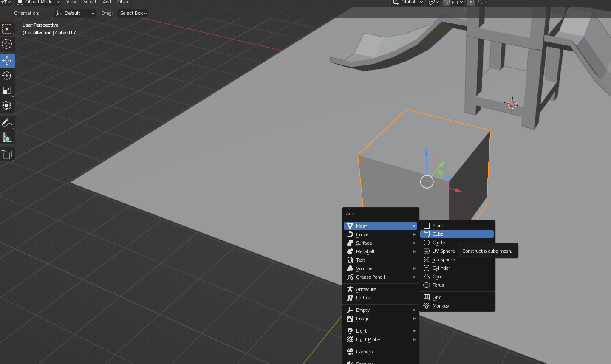This screenshot has height=364, width=611.
Task: Click the Cone mesh icon
Action: pyautogui.click(x=427, y=277)
